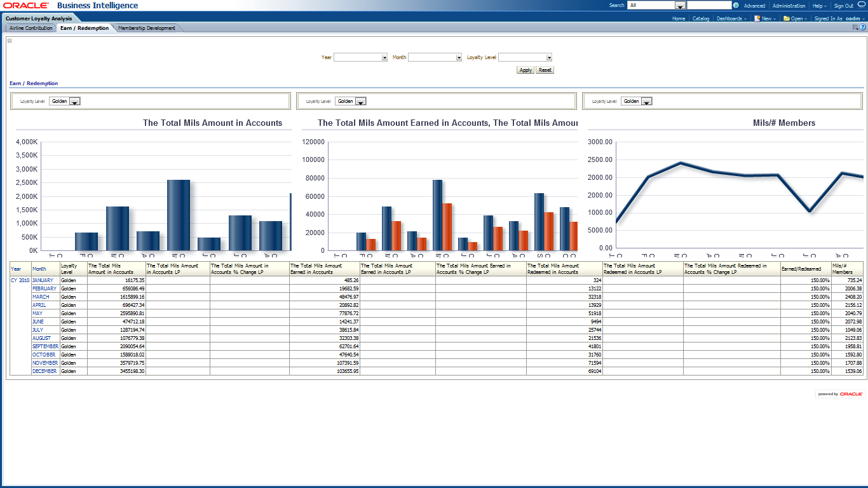Open the page options list icon
868x488 pixels.
coord(856,28)
